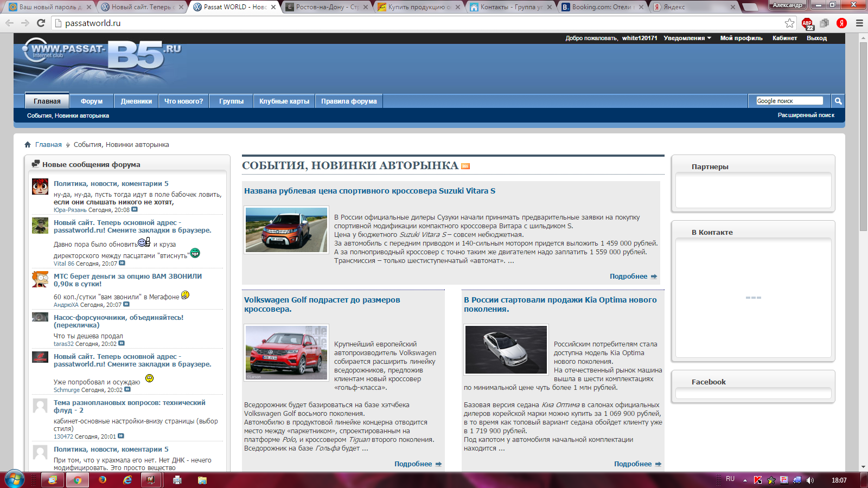Open Клубные карты tab
This screenshot has width=868, height=488.
pyautogui.click(x=284, y=101)
